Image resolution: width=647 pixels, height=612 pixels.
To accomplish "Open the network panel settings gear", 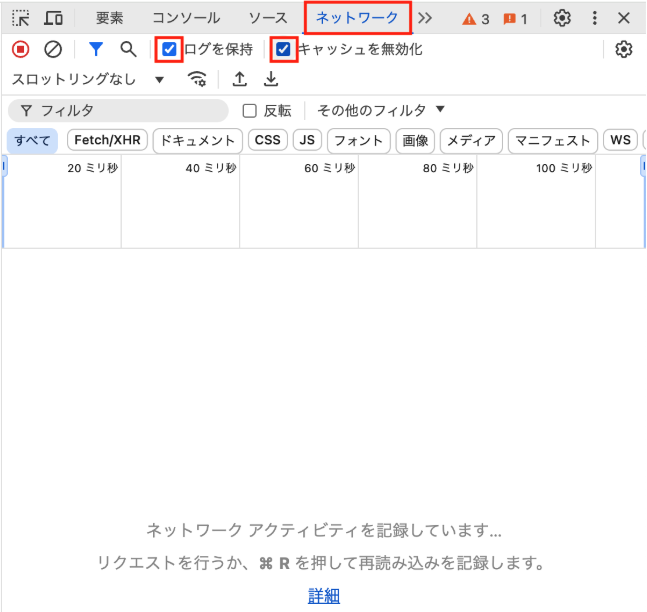I will 624,49.
